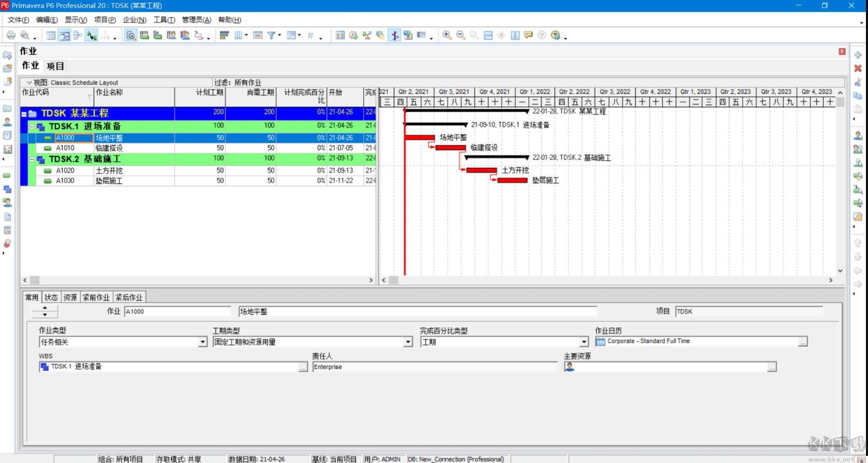Open the Bars formatting toolbar icon
This screenshot has width=868, height=463.
[x=224, y=35]
